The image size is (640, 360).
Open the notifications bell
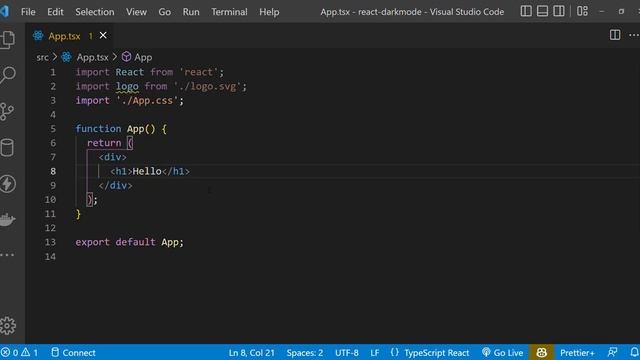coord(634,353)
